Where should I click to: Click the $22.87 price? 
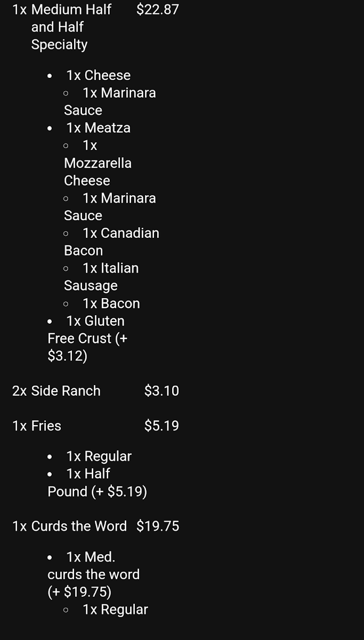tap(158, 10)
